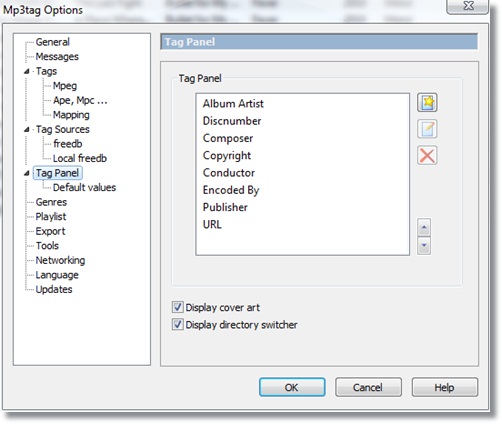502x424 pixels.
Task: Select URL in the field list
Action: point(212,225)
